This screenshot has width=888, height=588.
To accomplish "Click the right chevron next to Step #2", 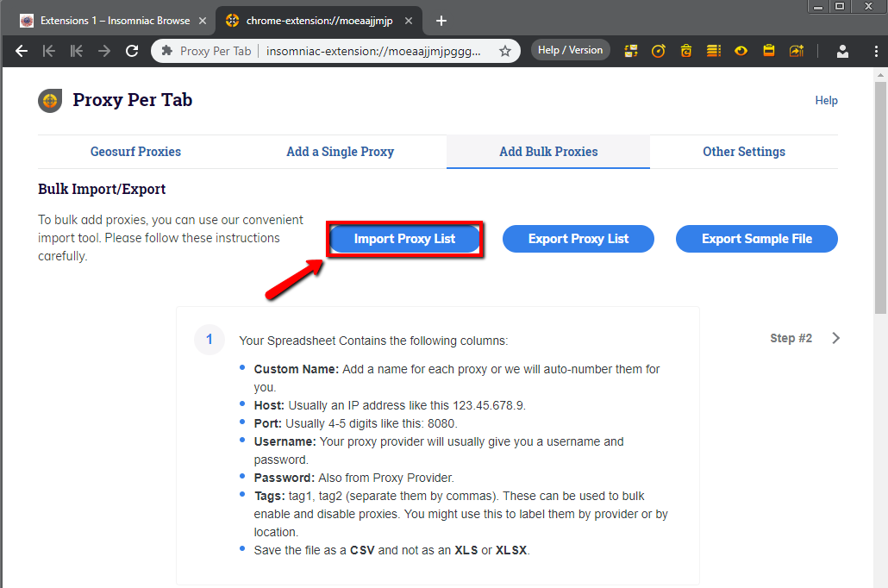I will point(836,338).
